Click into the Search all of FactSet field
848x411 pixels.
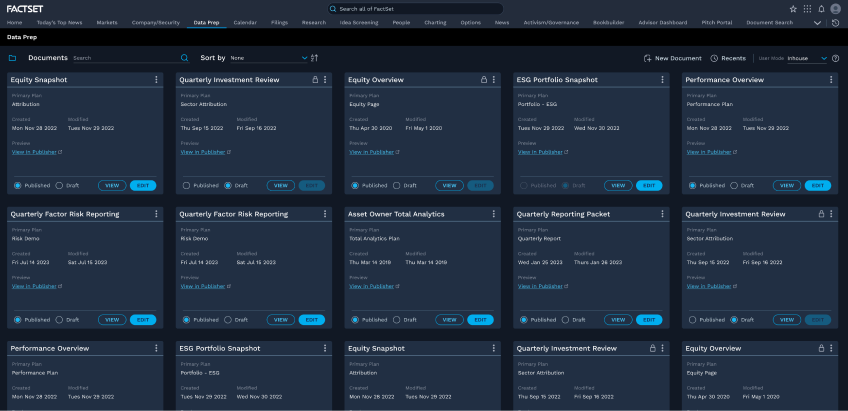click(x=415, y=9)
